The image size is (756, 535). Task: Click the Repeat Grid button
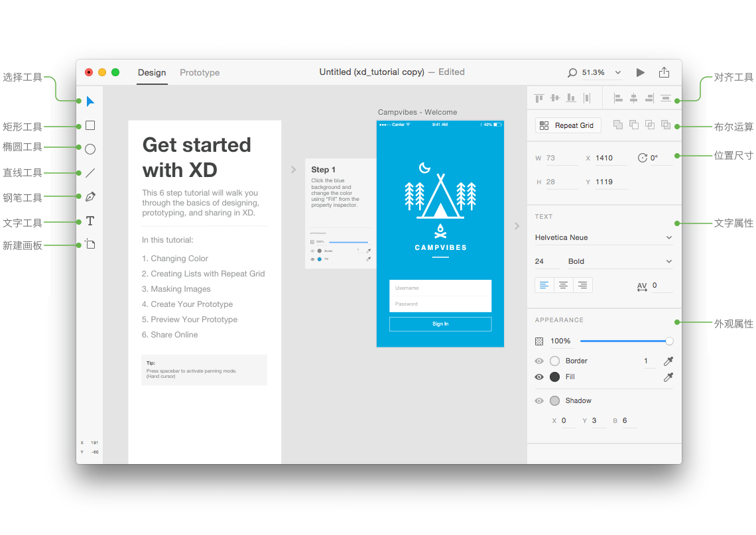point(568,125)
